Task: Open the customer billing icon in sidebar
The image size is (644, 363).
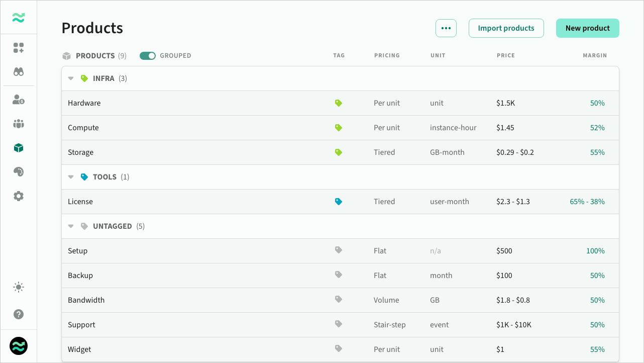Action: click(19, 100)
